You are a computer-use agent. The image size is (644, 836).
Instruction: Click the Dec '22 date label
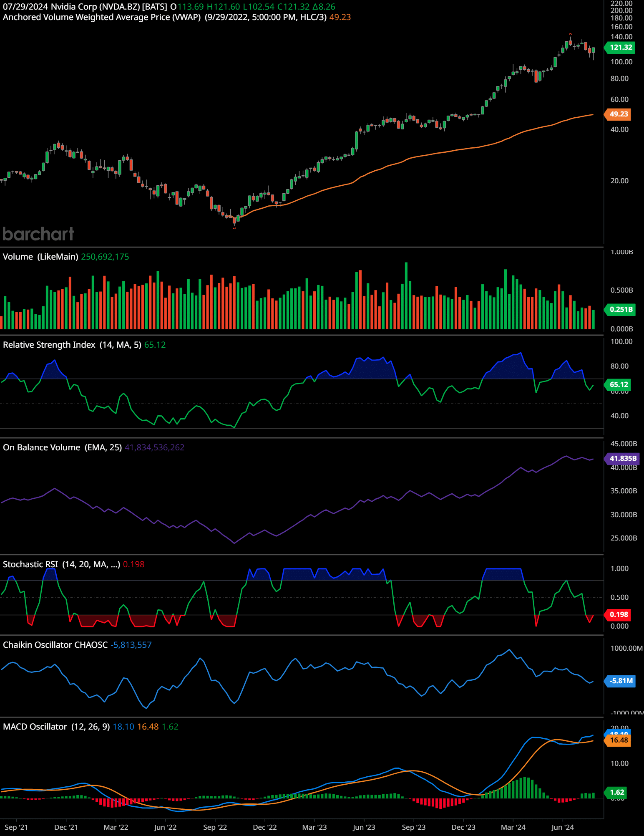pos(265,827)
